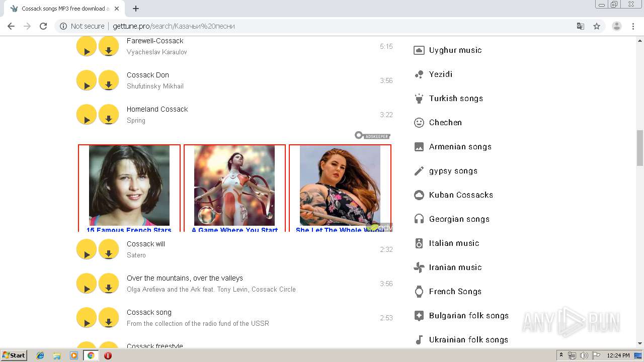Click the Bulgarian folk songs star icon
This screenshot has height=362, width=644.
[x=419, y=316]
